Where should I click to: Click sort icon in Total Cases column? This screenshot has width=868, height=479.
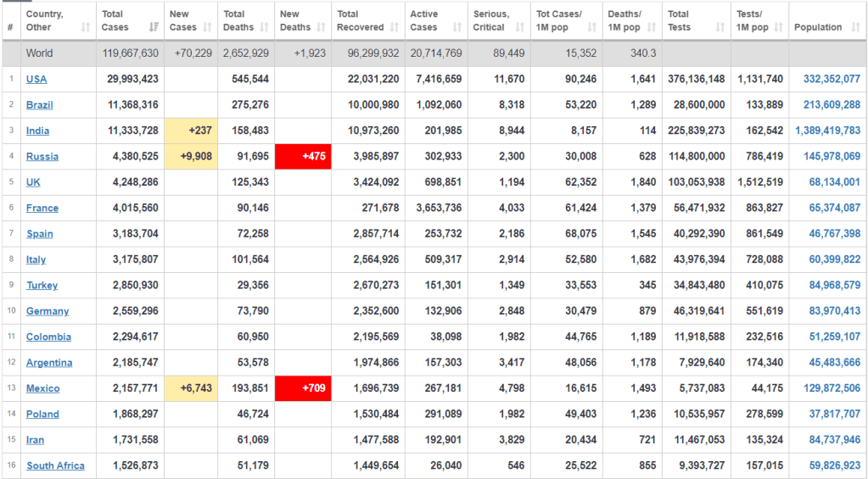point(154,28)
